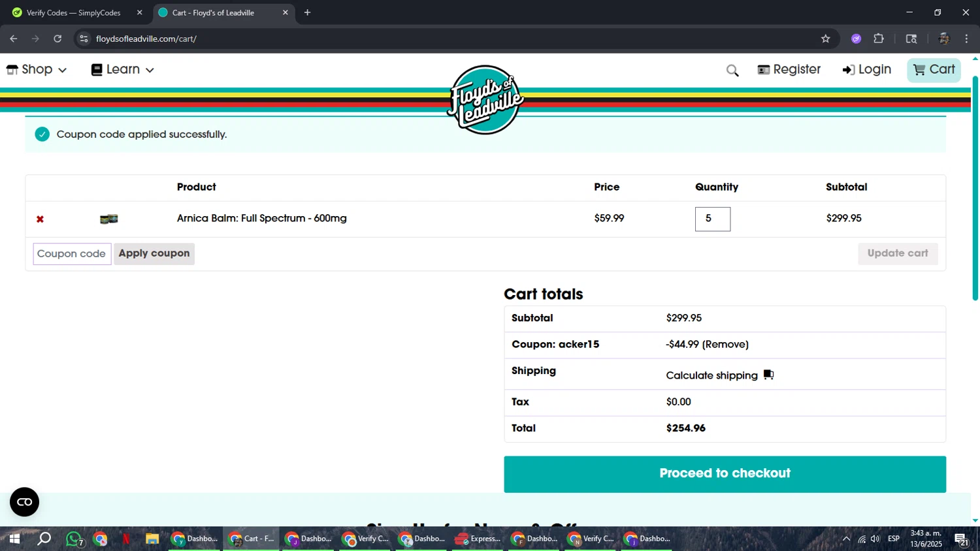Viewport: 980px width, 551px height.
Task: Open the purple SimplyCodes extension icon
Action: pos(856,39)
